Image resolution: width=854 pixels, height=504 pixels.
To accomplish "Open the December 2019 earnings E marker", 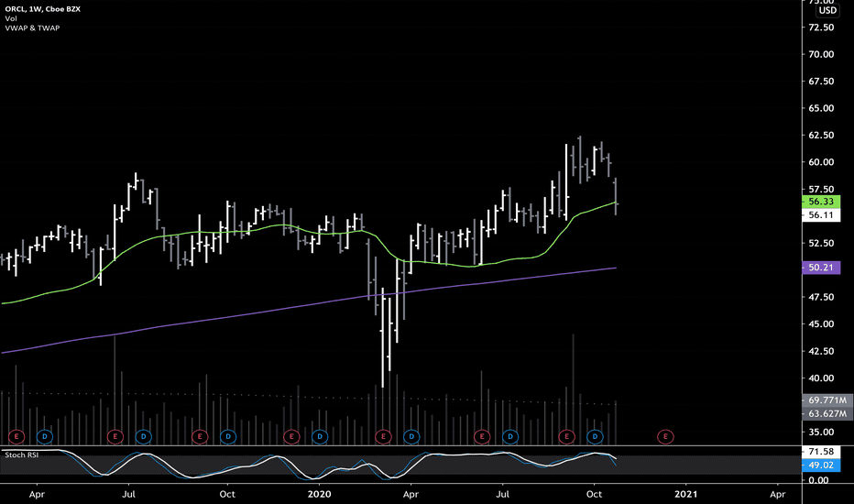I will click(291, 436).
